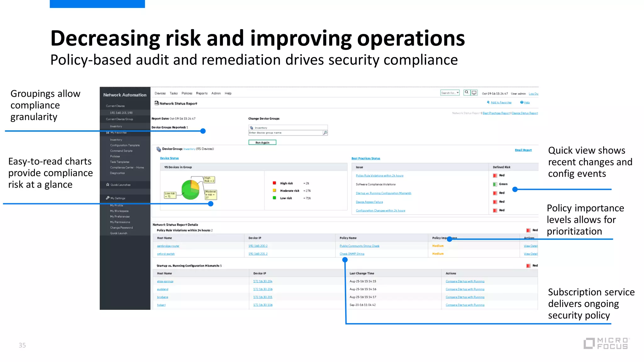Click the red High risk legend swatch

(x=274, y=183)
